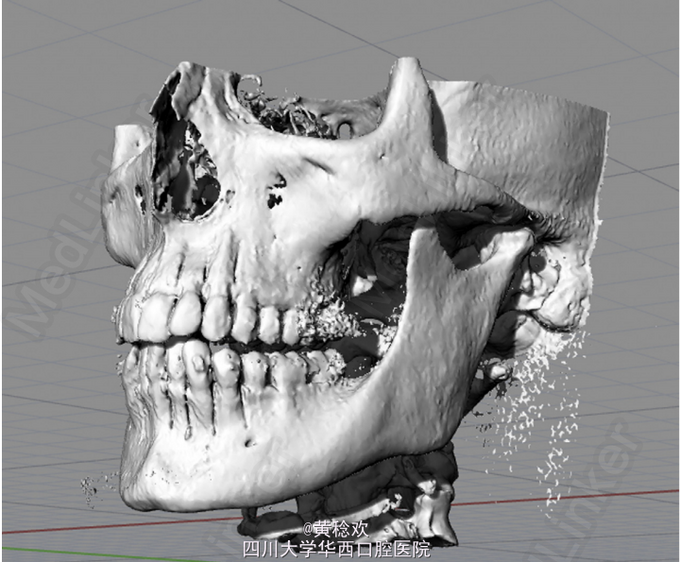Select the green axis line on the grid
The width and height of the screenshot is (680, 562).
(60, 551)
